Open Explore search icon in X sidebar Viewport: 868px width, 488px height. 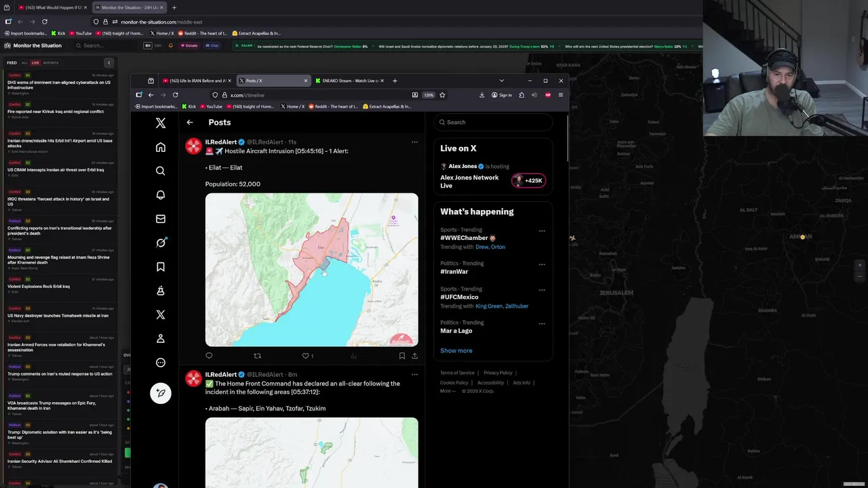tap(161, 171)
